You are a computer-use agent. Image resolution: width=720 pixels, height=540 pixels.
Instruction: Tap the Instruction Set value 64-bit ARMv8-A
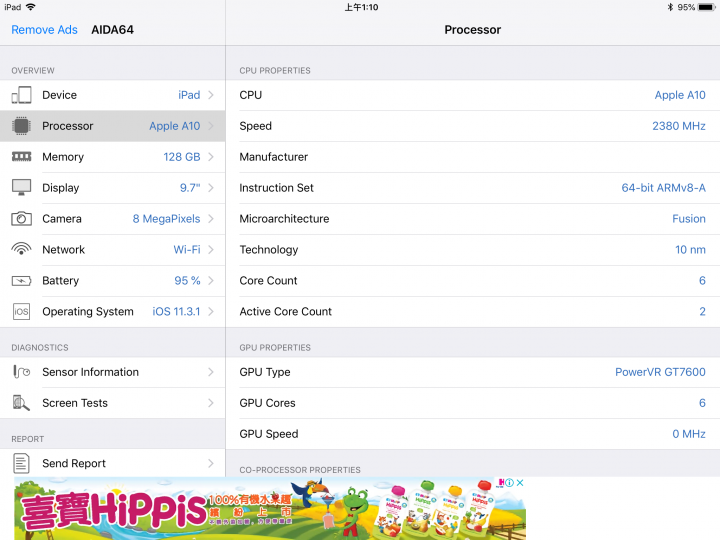click(x=664, y=188)
